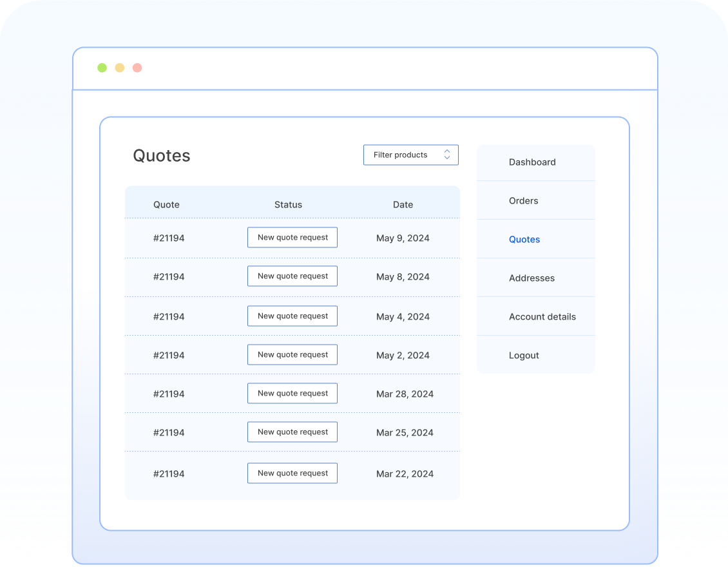Select quote #21194 dated May 2, 2024
Screen dimensions: 728x583
click(x=169, y=355)
